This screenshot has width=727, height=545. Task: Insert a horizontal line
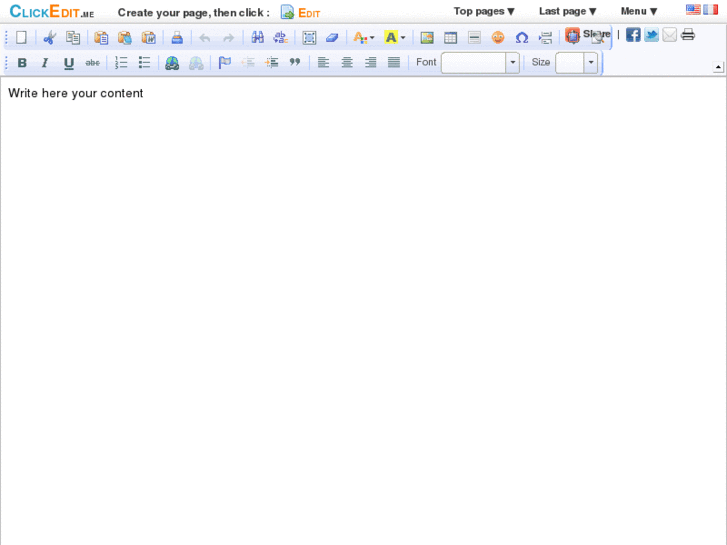[x=474, y=38]
